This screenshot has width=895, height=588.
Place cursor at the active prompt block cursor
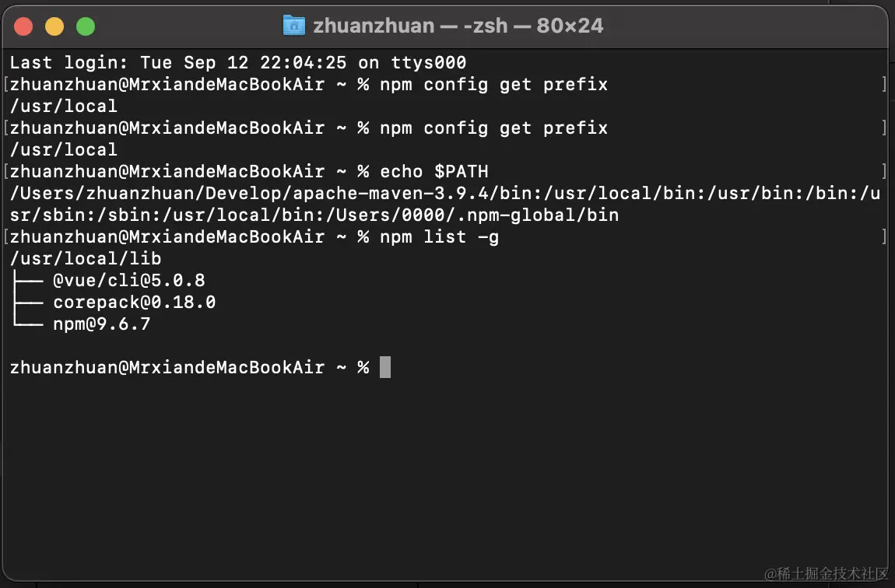click(x=385, y=367)
